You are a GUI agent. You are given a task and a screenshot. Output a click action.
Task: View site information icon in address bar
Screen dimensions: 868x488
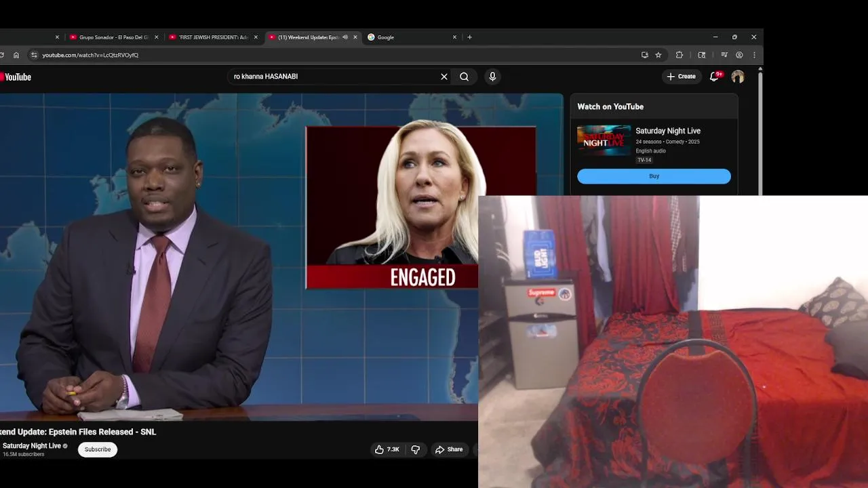click(34, 55)
